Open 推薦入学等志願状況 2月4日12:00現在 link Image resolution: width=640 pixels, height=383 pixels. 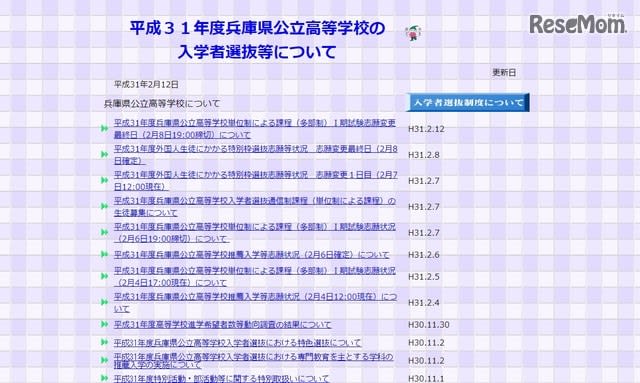coord(255,303)
